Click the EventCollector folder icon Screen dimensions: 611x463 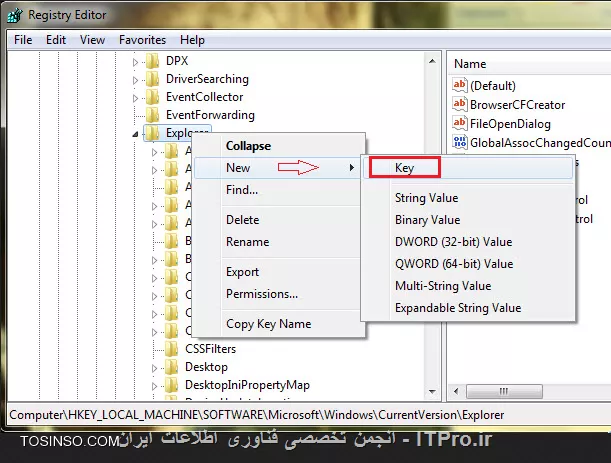pyautogui.click(x=152, y=97)
